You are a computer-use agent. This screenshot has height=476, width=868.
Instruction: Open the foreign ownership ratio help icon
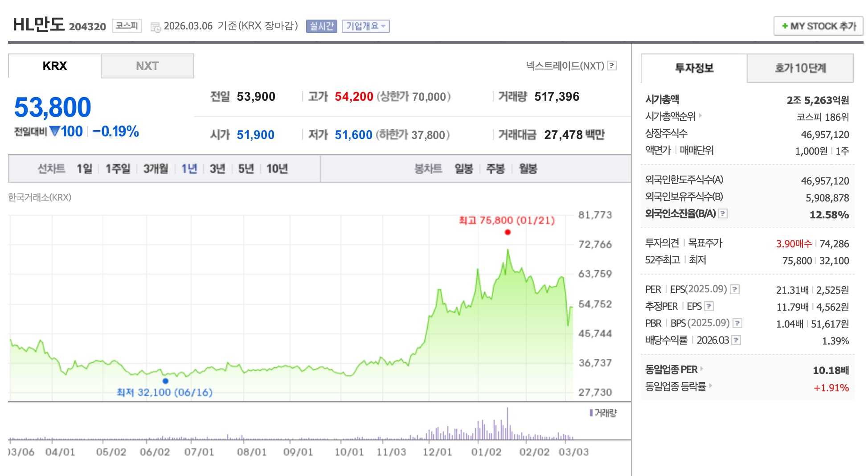(723, 213)
